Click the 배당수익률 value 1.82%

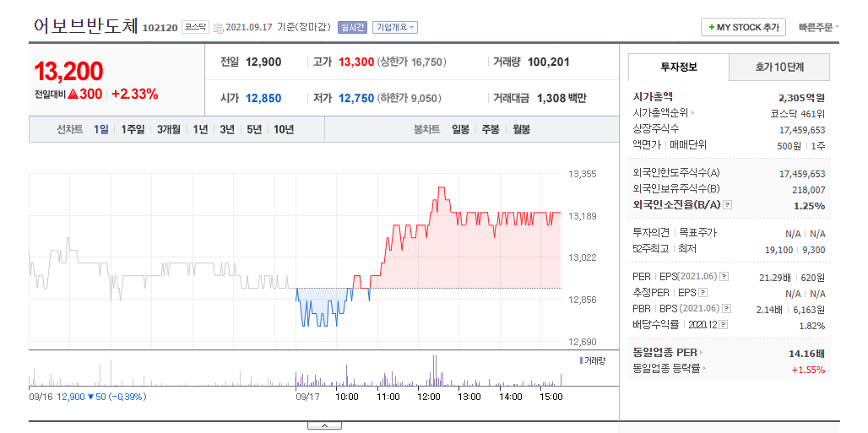coord(812,326)
